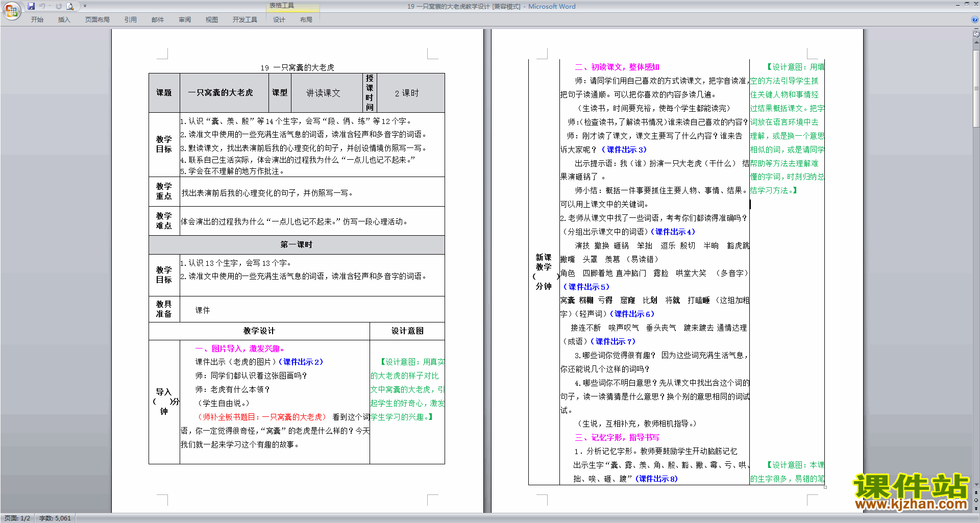Click the blue text （课件出示 8）
This screenshot has width=980, height=523.
click(x=656, y=479)
